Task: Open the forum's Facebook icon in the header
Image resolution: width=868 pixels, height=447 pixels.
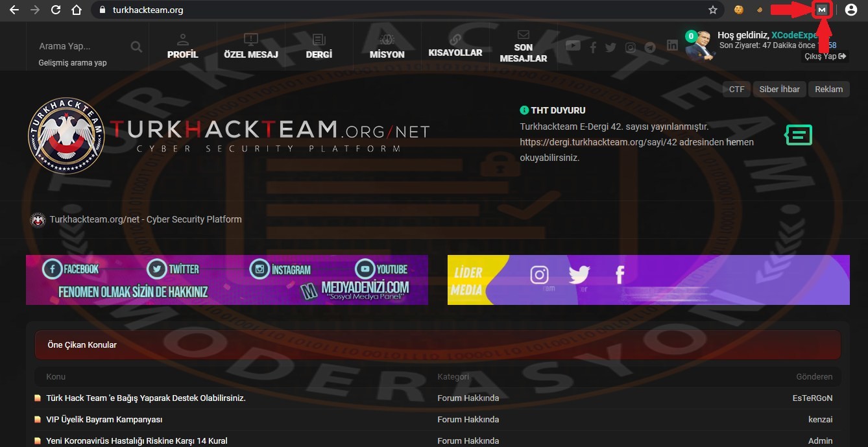Action: [593, 47]
